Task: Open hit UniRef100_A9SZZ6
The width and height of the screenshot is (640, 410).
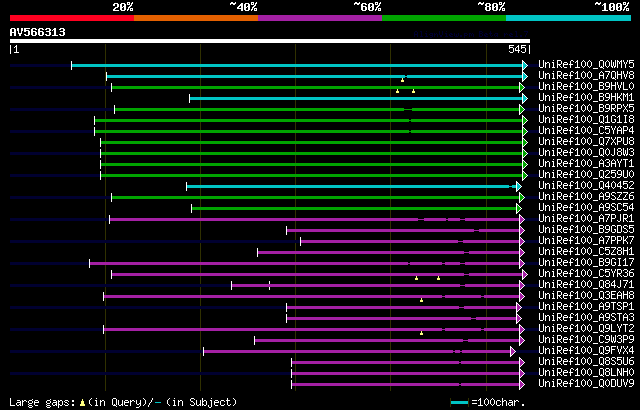Action: tap(586, 197)
